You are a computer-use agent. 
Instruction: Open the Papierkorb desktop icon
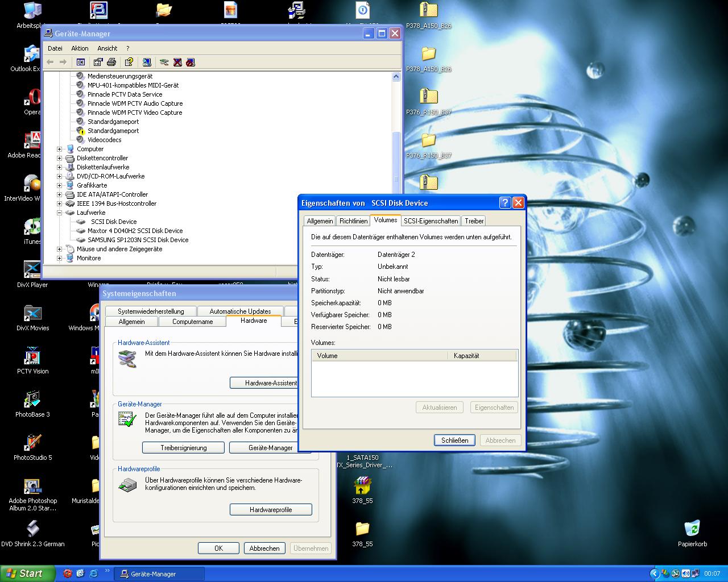click(692, 533)
